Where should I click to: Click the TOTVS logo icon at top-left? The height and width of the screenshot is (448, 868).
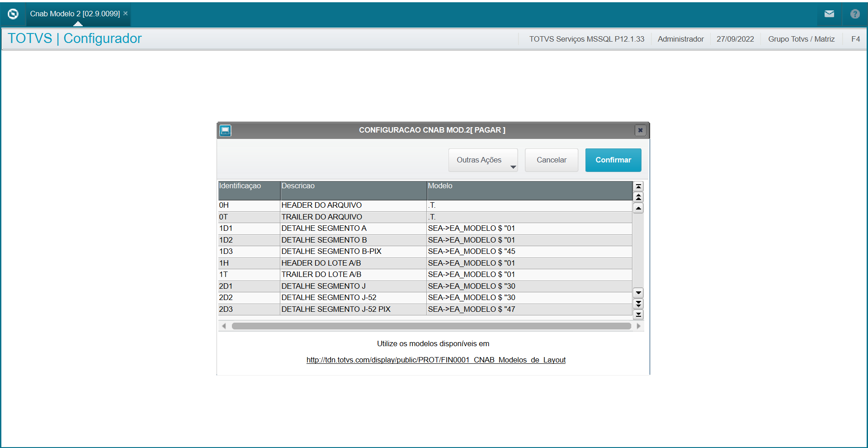(x=13, y=14)
